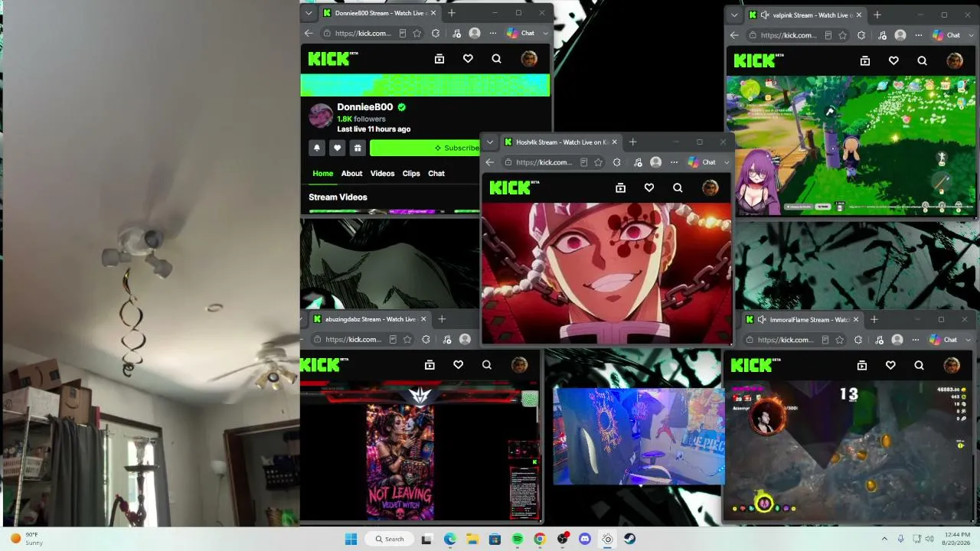Viewport: 980px width, 551px height.
Task: Expand the Chat dropdown arrow in valpink window
Action: point(972,35)
